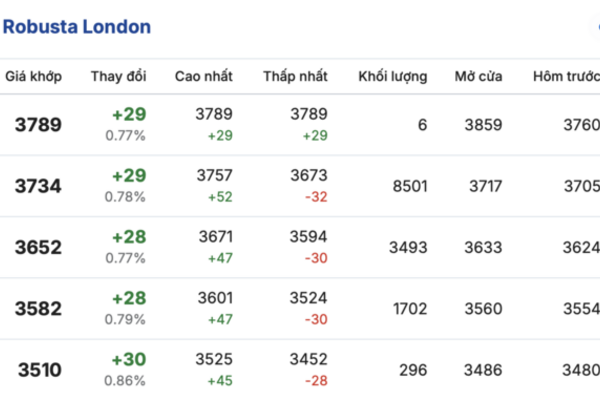Select the 296 volume cell
The image size is (600, 400).
(414, 370)
